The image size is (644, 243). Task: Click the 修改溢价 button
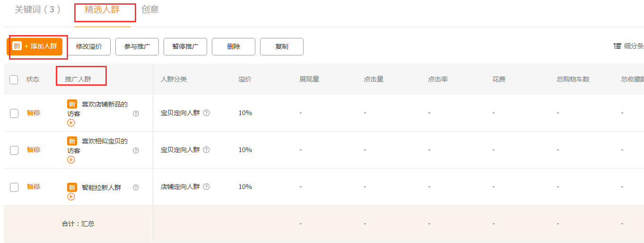point(89,46)
